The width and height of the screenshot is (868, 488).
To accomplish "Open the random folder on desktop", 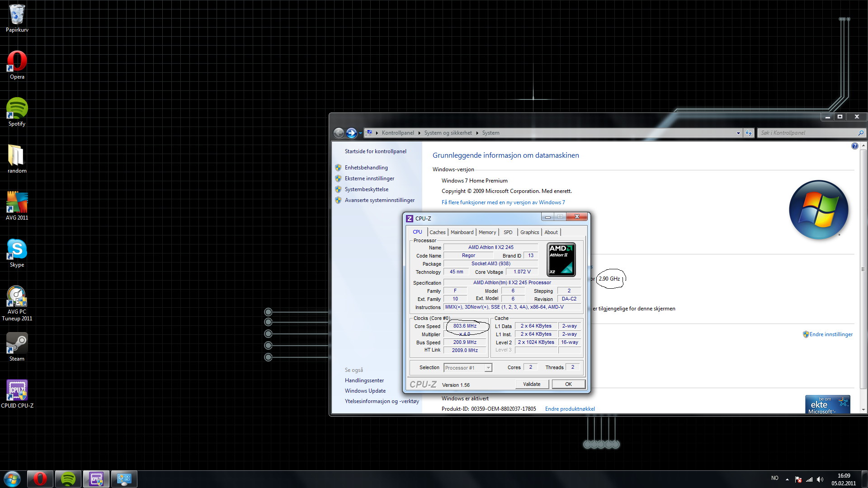I will click(17, 159).
